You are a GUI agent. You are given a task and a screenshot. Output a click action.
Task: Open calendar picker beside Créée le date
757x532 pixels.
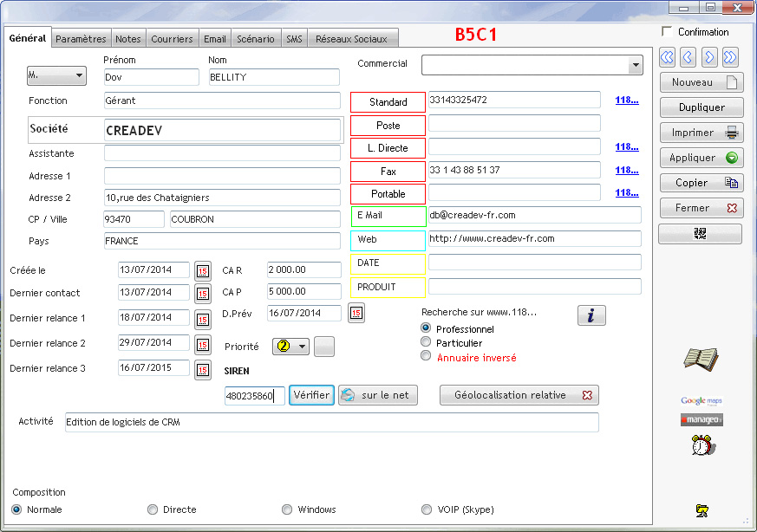[202, 270]
